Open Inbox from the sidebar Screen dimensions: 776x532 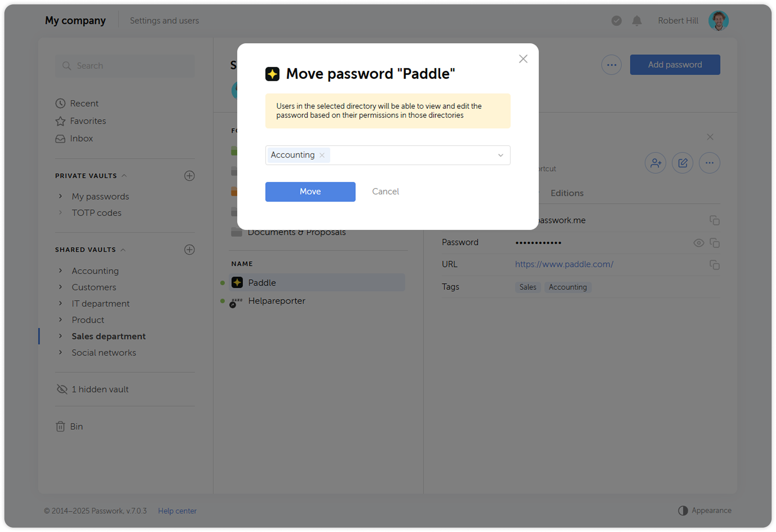81,138
